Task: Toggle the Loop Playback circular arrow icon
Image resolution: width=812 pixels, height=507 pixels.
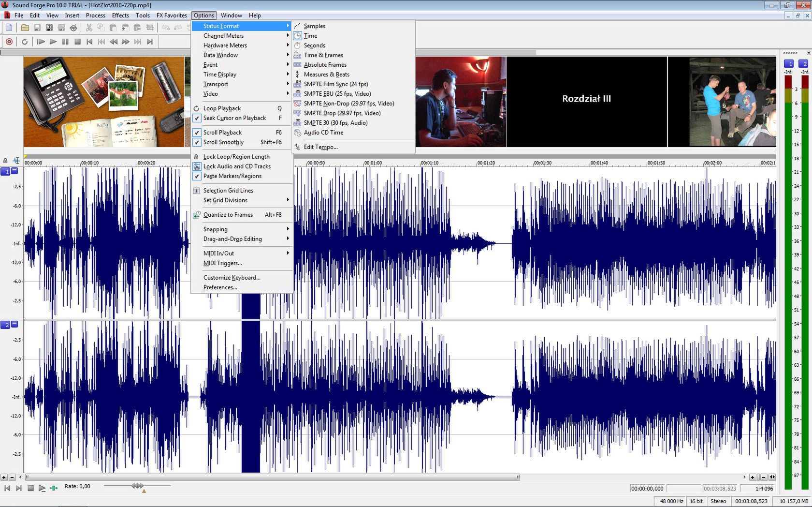Action: pyautogui.click(x=25, y=42)
